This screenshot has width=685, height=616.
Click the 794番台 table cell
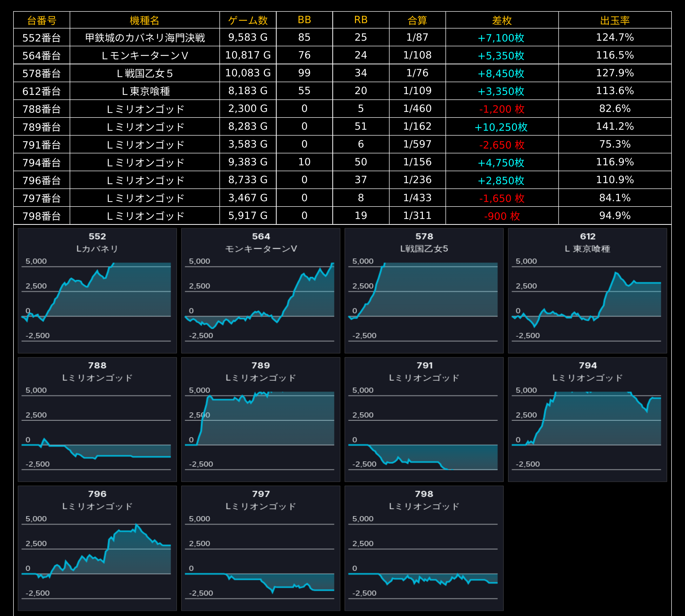[42, 162]
